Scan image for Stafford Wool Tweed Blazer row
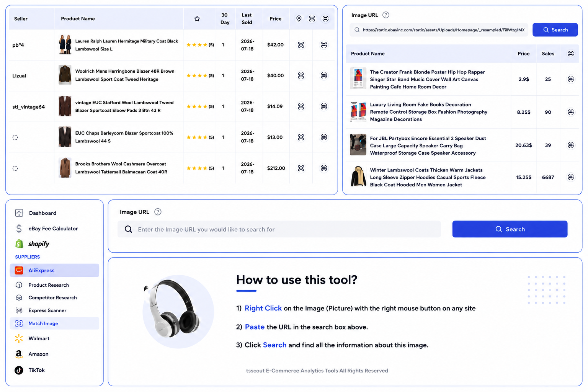 click(x=301, y=106)
